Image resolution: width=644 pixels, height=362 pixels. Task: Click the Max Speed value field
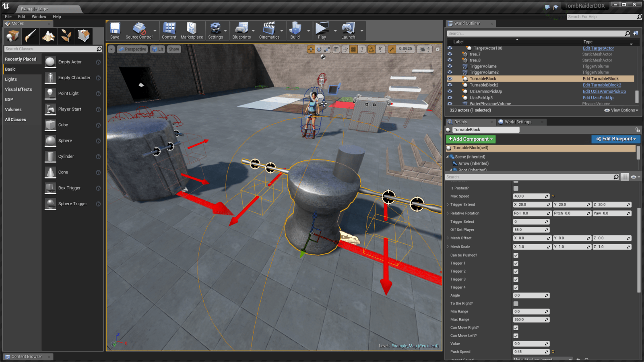(528, 196)
